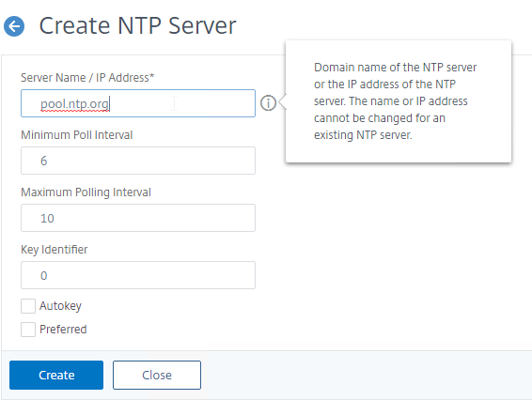This screenshot has width=532, height=400.
Task: Click the Create NTP Server heading
Action: tap(137, 25)
